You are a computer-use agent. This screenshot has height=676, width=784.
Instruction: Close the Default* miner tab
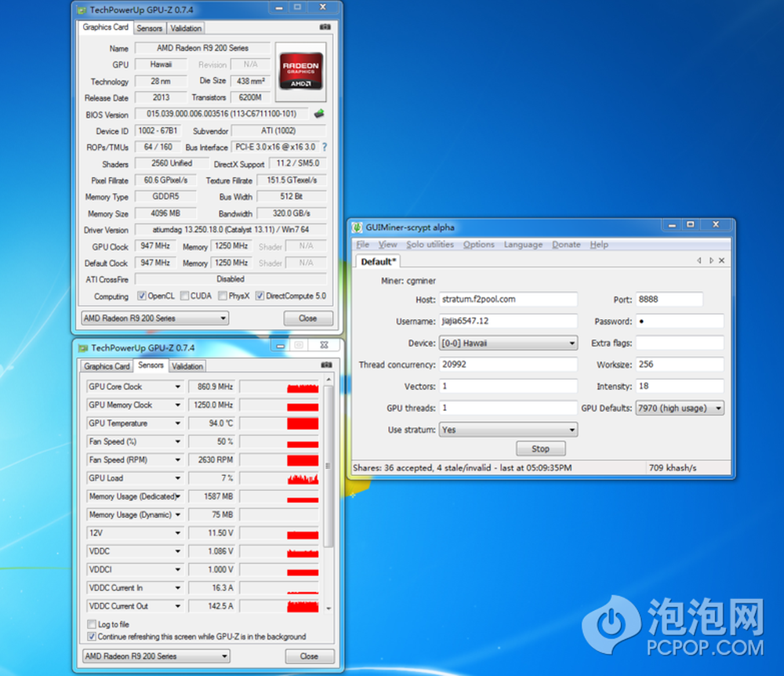coord(721,260)
